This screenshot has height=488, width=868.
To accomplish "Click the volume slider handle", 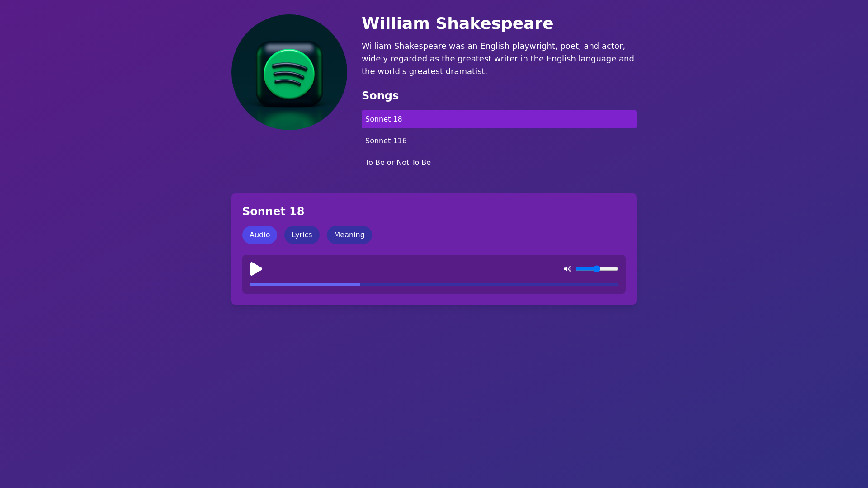I will pyautogui.click(x=596, y=269).
